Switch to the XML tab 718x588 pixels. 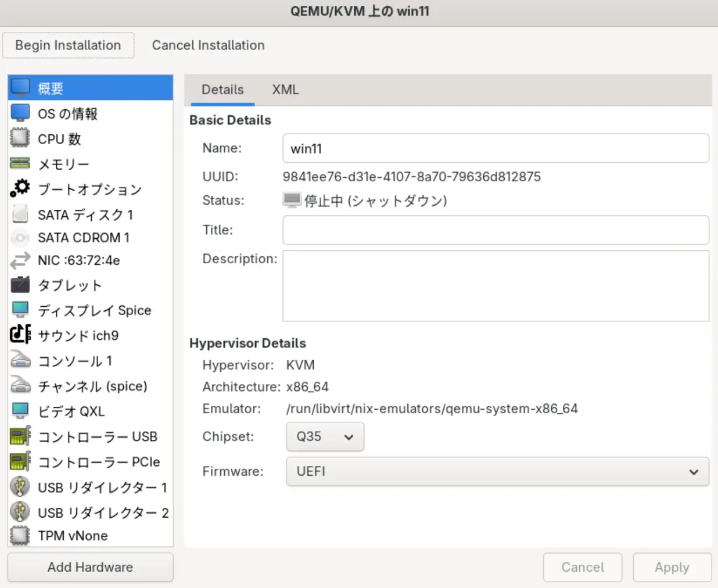(285, 89)
